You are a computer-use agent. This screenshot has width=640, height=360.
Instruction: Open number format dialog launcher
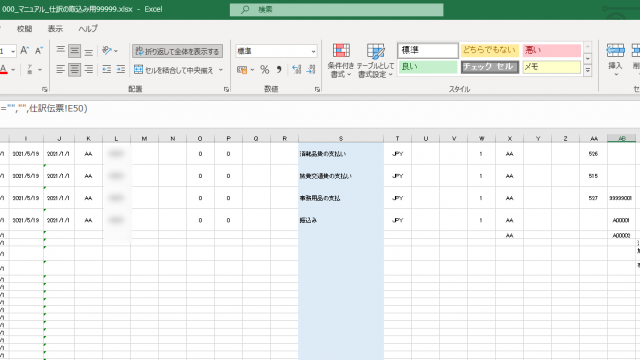[x=317, y=89]
